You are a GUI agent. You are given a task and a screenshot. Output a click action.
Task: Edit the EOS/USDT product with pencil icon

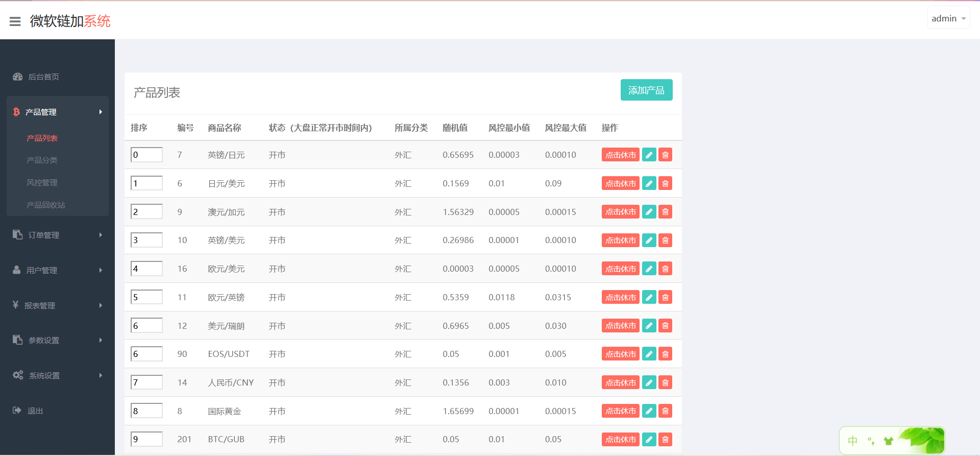coord(649,354)
